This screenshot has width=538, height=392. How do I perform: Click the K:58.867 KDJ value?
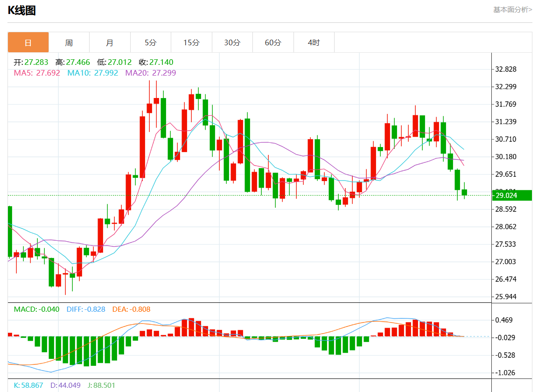(x=28, y=385)
